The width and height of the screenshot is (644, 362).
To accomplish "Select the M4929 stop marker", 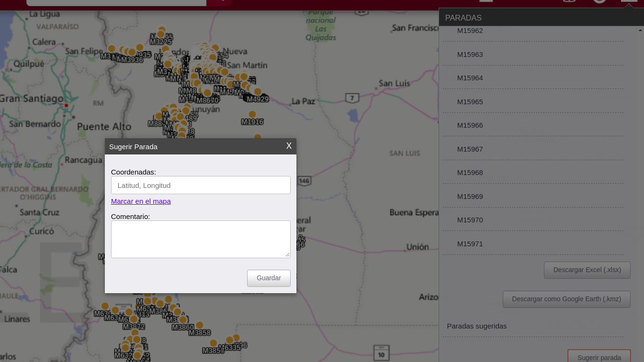I will 258,92.
